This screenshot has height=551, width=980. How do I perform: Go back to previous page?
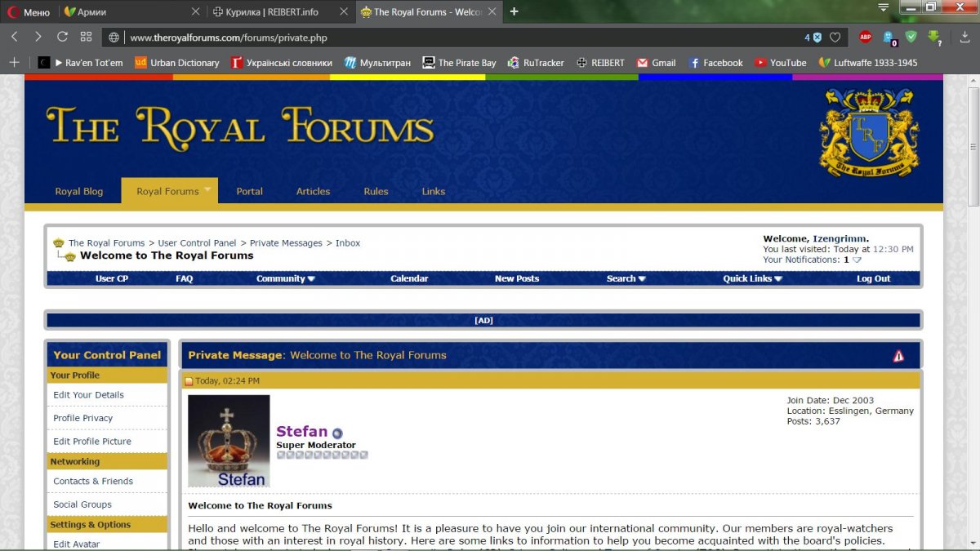(x=14, y=37)
